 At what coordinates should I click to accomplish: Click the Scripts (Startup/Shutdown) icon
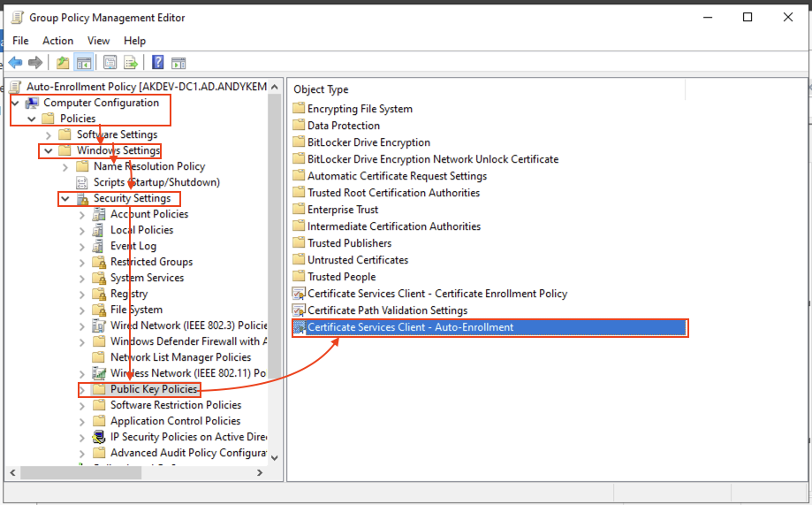click(x=82, y=182)
